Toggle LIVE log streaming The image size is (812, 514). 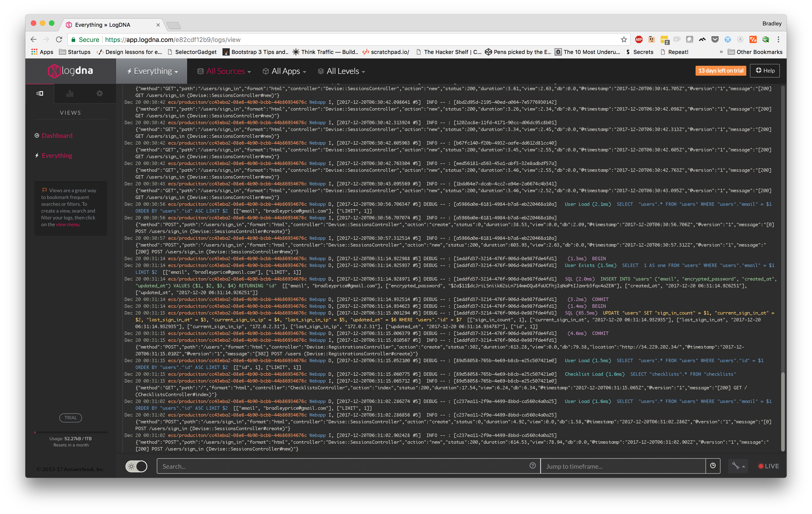pyautogui.click(x=768, y=466)
